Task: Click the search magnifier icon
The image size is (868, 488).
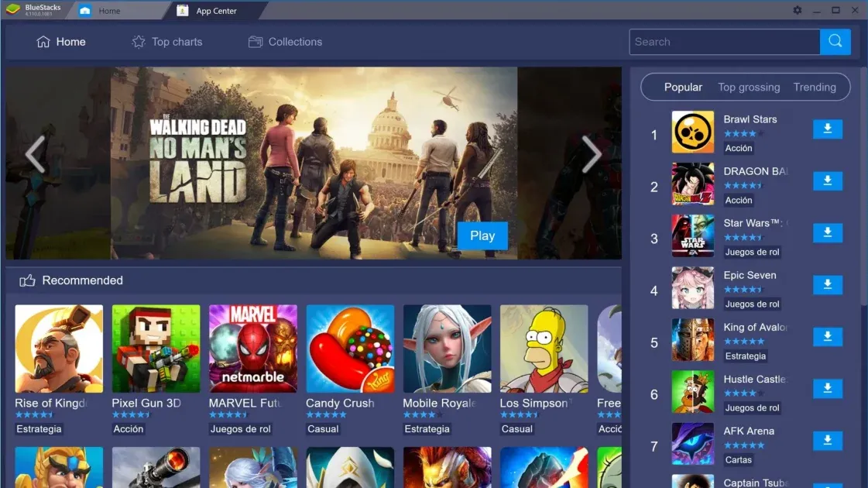Action: [x=835, y=42]
